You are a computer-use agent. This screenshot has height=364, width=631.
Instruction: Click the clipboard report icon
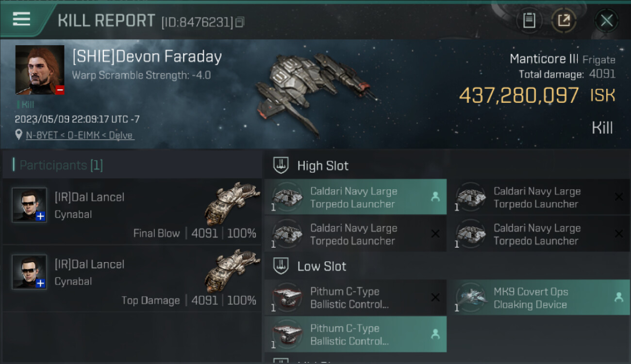pos(529,20)
